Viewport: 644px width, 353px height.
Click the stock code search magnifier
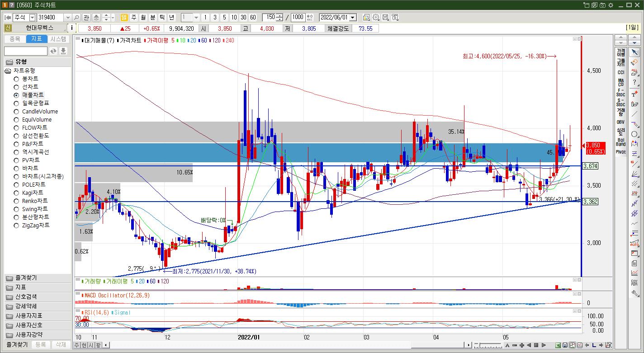(76, 17)
